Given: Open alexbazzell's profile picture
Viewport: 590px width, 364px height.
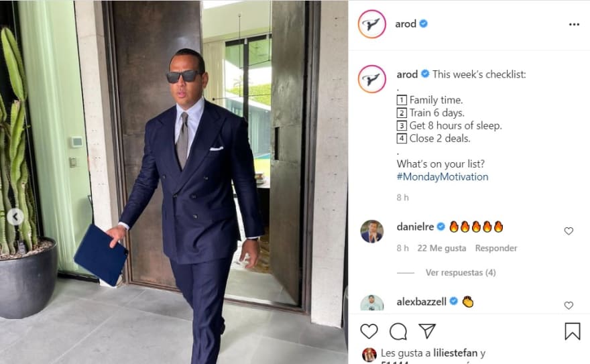Looking at the screenshot, I should [x=371, y=303].
